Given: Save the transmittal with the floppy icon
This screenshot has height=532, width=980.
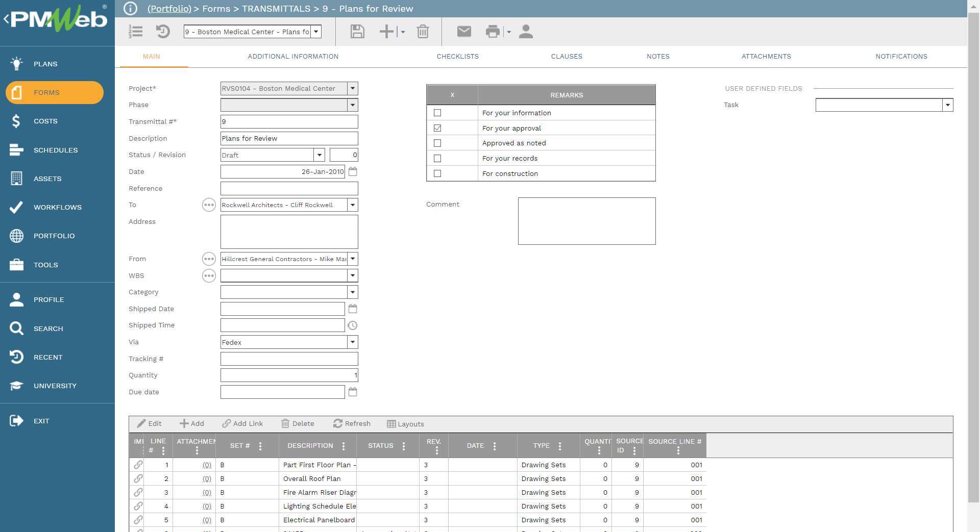Looking at the screenshot, I should tap(357, 32).
